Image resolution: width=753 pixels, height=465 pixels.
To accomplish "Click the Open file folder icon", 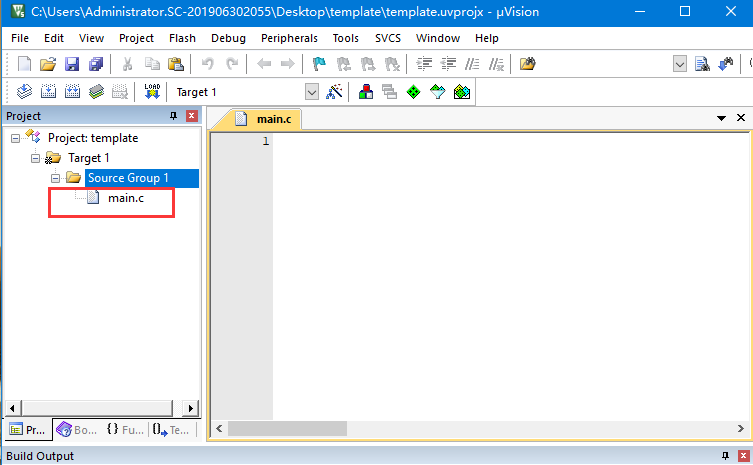I will coord(48,64).
